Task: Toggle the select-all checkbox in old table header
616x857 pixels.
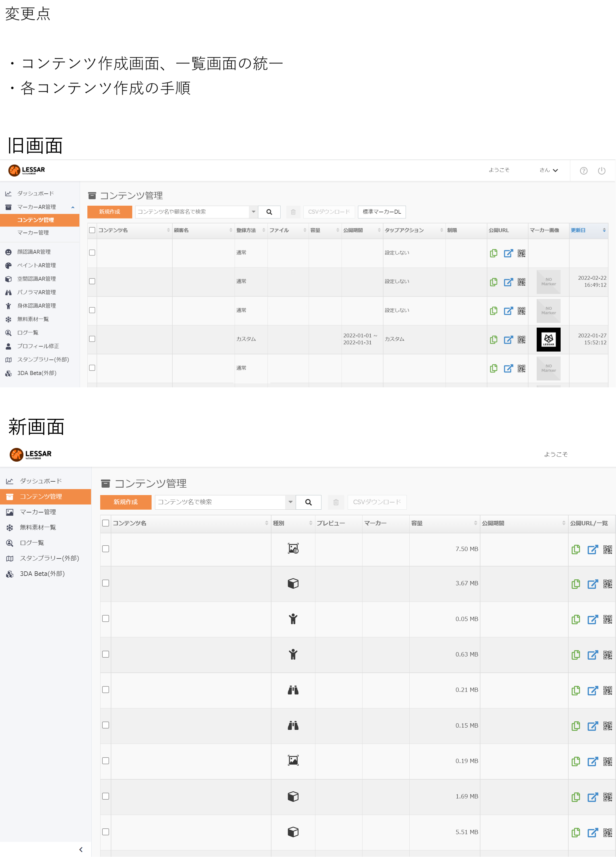Action: 92,230
